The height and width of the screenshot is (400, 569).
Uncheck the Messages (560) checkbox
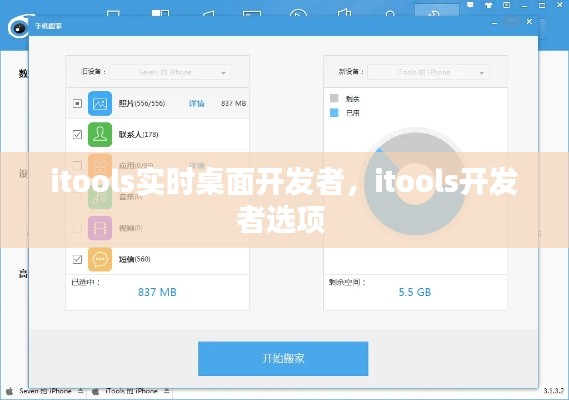[77, 259]
